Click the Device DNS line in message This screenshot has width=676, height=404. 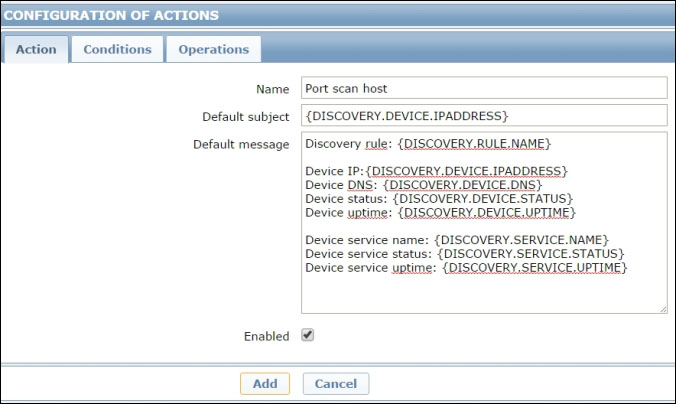423,185
